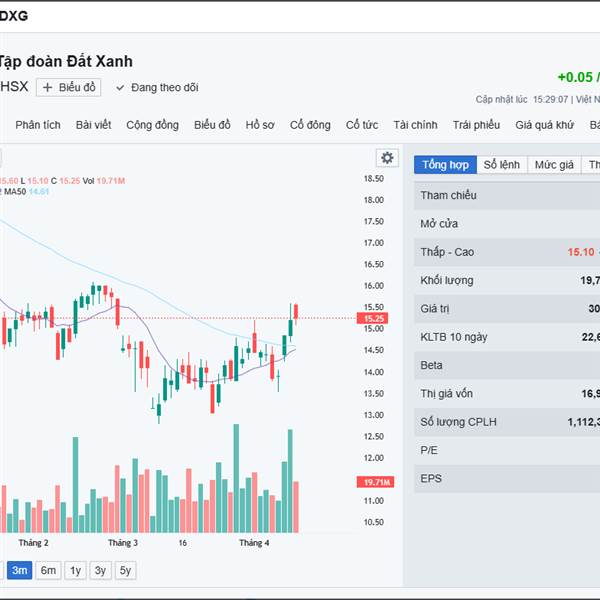This screenshot has height=600, width=600.
Task: Switch chart range to 6m
Action: tap(48, 571)
